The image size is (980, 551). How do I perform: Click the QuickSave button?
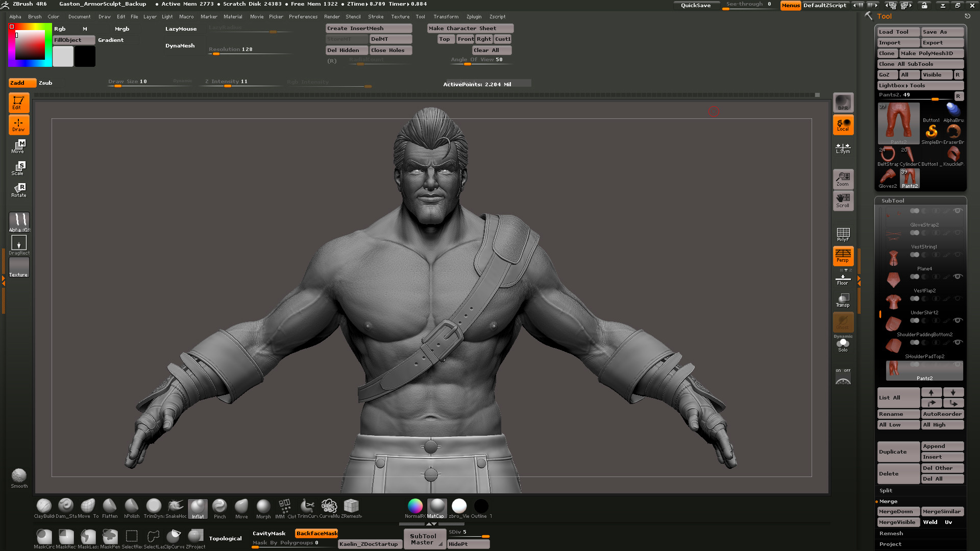click(695, 6)
